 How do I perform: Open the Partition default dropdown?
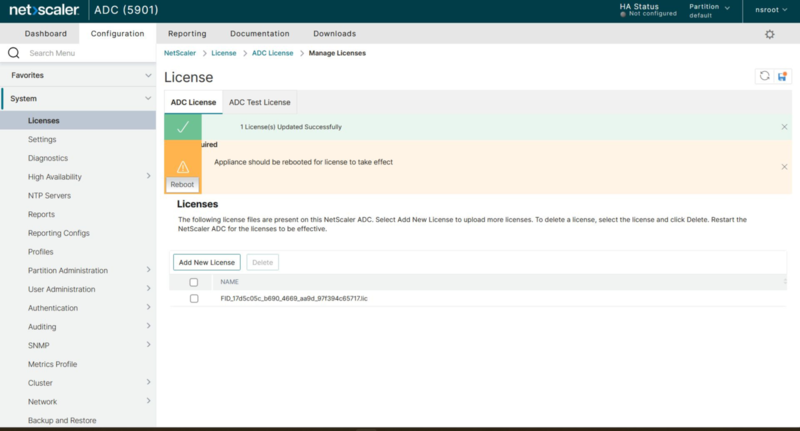709,11
